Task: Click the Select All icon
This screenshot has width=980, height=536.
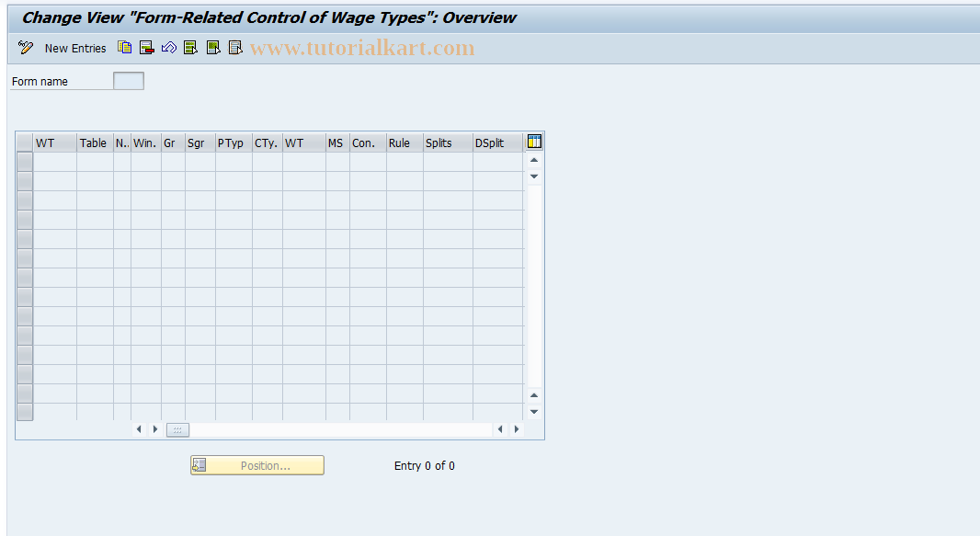Action: (x=190, y=48)
